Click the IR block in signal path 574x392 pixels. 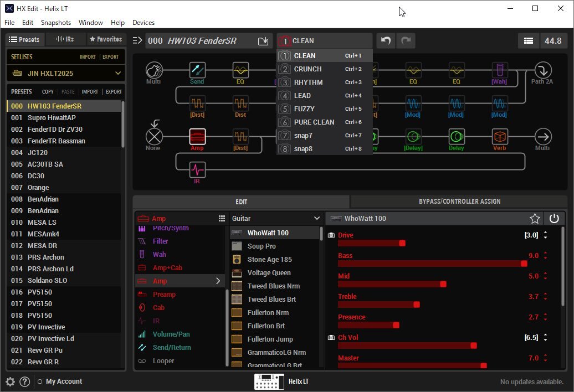tap(197, 169)
